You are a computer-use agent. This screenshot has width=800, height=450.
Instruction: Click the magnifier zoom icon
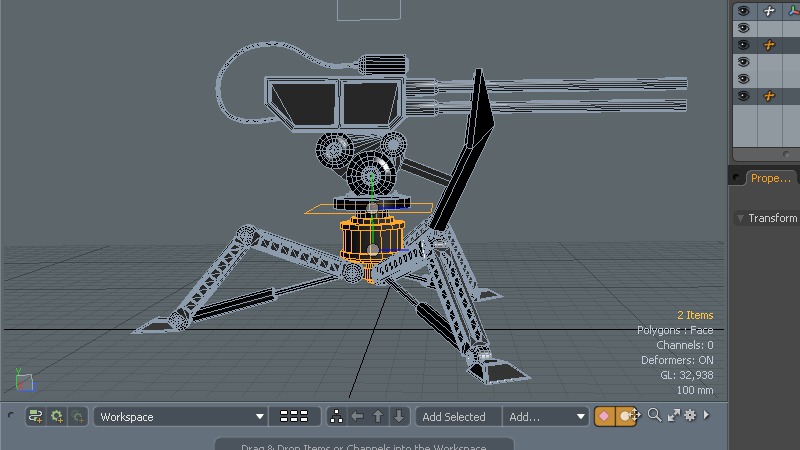pos(655,415)
